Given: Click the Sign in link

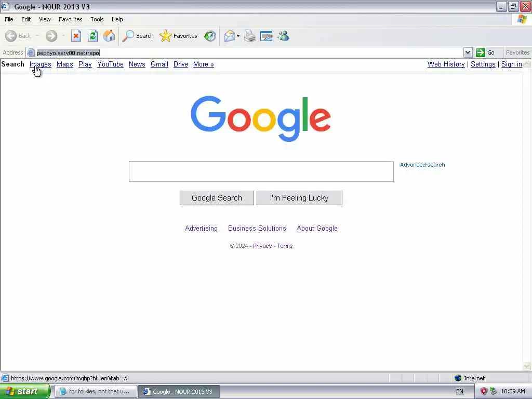Looking at the screenshot, I should (x=512, y=64).
